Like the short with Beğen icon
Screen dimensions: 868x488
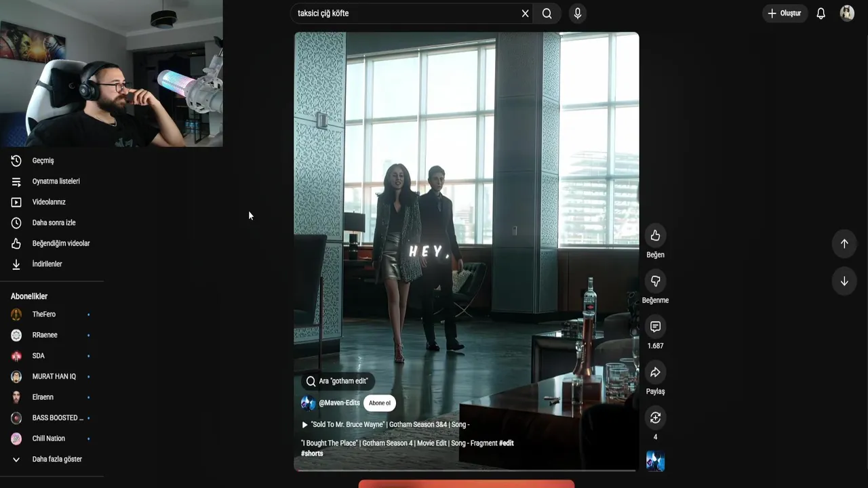pyautogui.click(x=655, y=236)
